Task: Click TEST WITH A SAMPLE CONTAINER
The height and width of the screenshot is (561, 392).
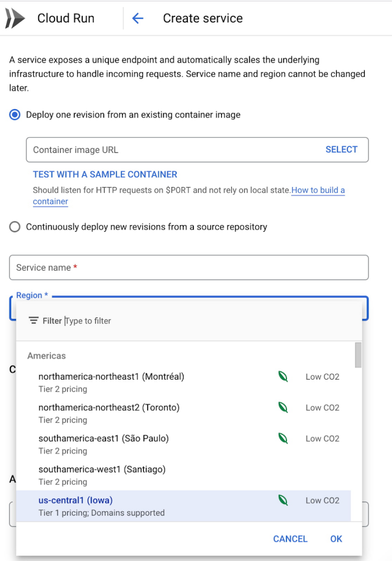Action: point(105,174)
